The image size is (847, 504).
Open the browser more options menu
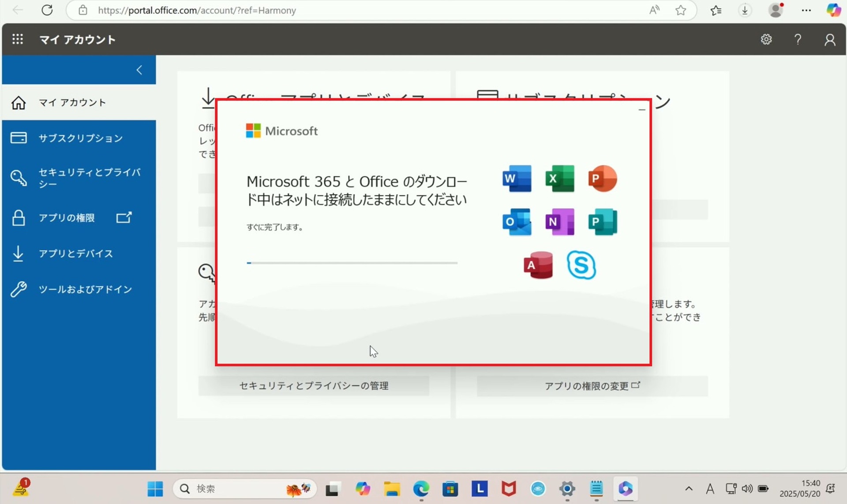(806, 10)
